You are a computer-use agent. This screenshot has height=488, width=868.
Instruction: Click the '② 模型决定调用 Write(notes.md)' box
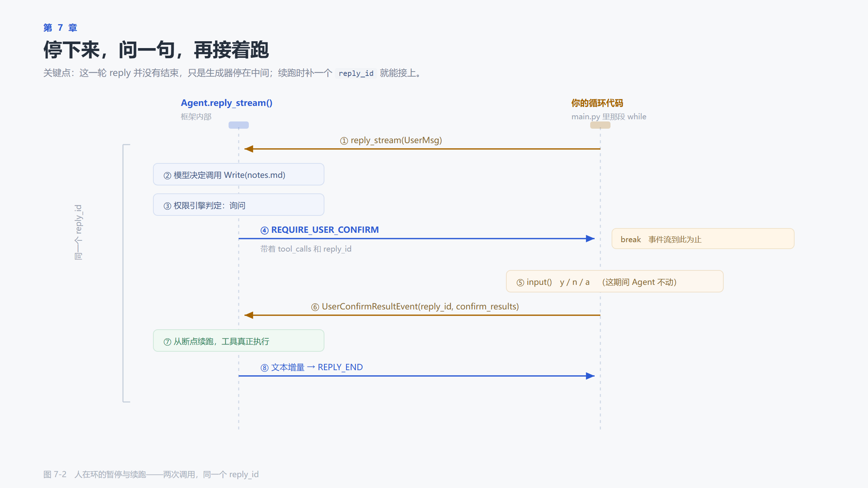[239, 174]
